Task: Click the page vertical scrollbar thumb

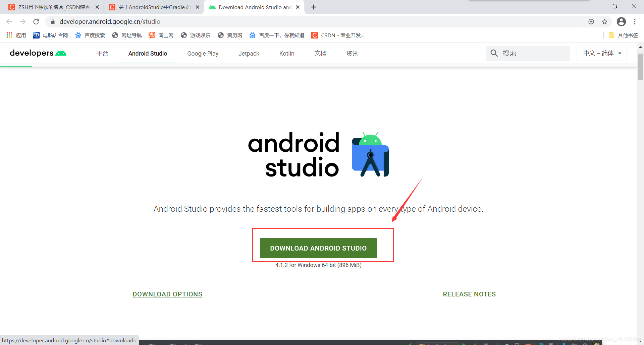Action: coord(640,66)
